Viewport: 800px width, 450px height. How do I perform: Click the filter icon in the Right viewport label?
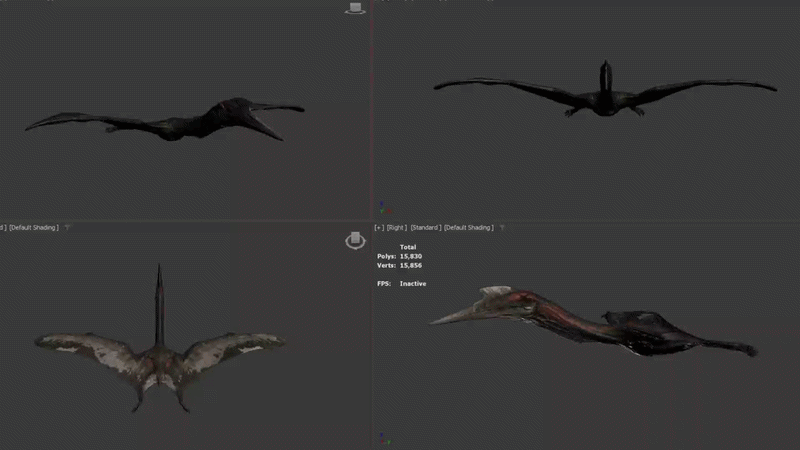[x=502, y=228]
